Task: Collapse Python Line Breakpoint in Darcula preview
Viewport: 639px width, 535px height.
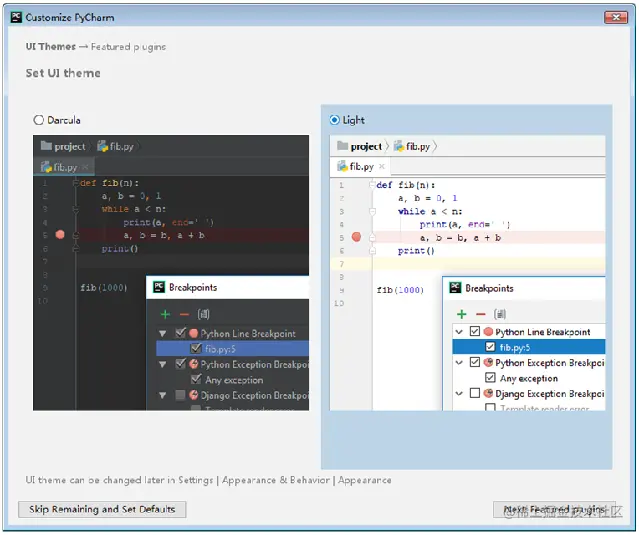Action: click(163, 334)
